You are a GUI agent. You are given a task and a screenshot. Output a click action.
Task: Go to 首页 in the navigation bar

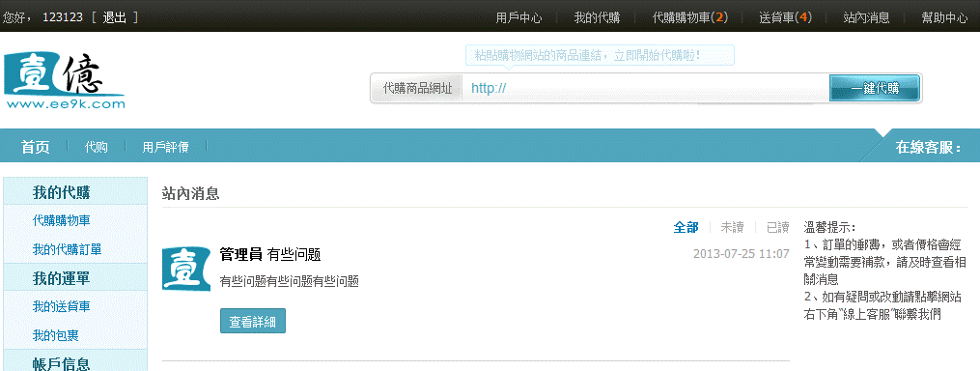[x=35, y=147]
